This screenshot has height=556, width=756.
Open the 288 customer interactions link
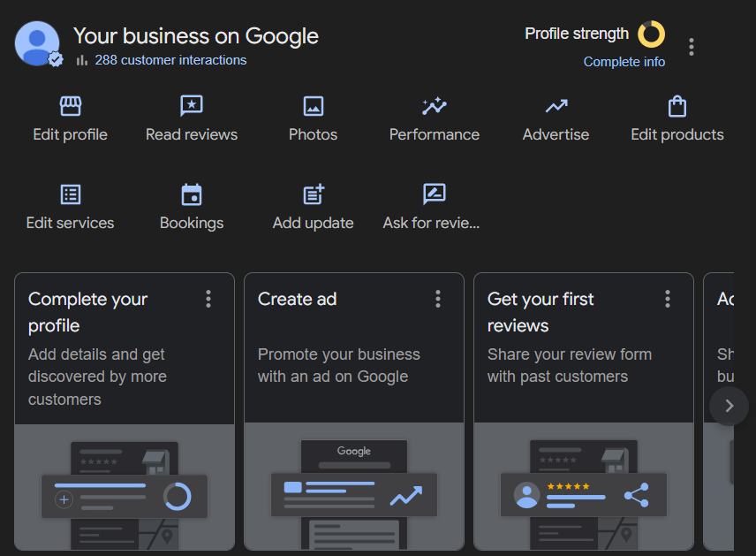tap(170, 60)
